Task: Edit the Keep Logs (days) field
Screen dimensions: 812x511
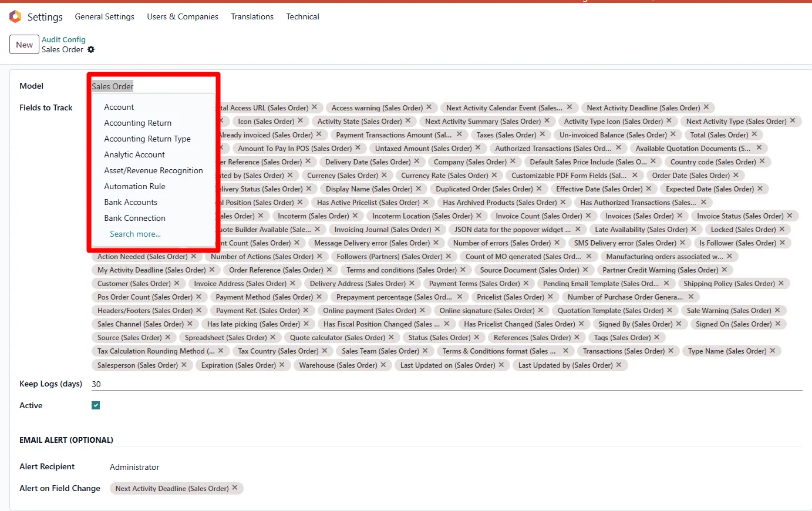Action: (x=447, y=384)
